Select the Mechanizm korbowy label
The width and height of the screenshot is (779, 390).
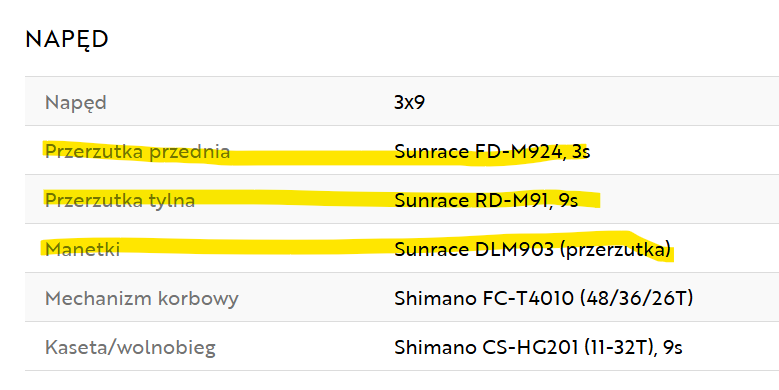(142, 298)
